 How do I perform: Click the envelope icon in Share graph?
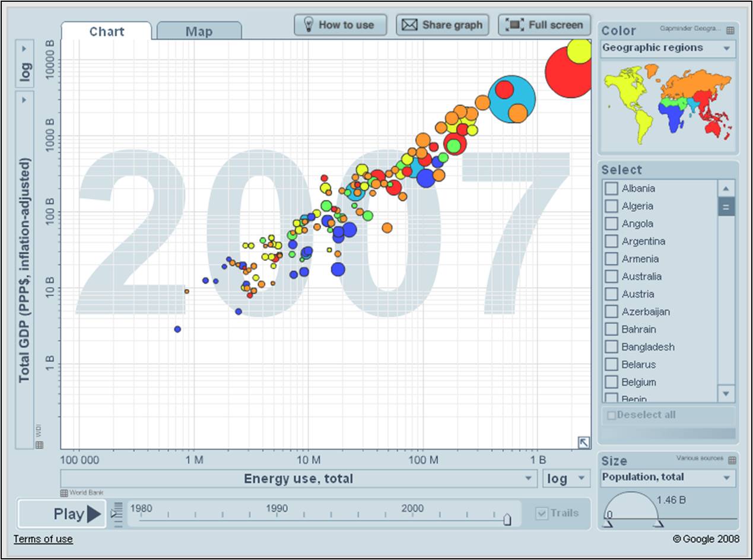409,25
